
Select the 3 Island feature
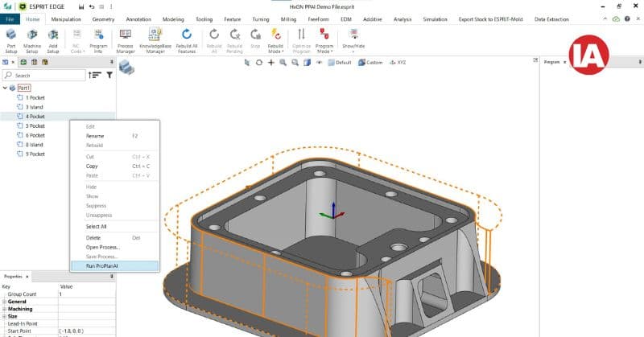[x=34, y=107]
